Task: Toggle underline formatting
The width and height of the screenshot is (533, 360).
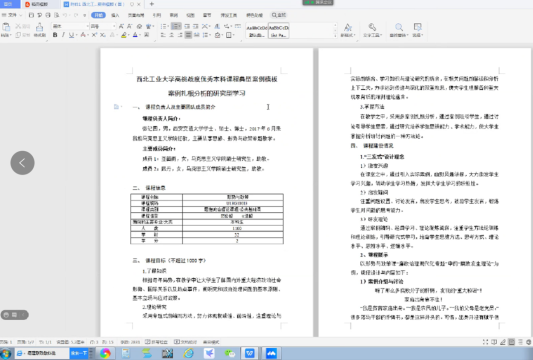Action: (71, 35)
